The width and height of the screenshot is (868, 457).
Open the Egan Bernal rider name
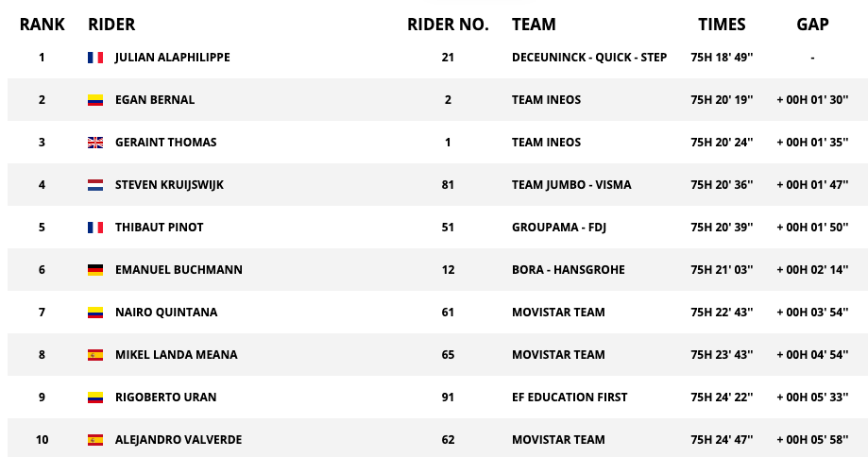click(155, 100)
